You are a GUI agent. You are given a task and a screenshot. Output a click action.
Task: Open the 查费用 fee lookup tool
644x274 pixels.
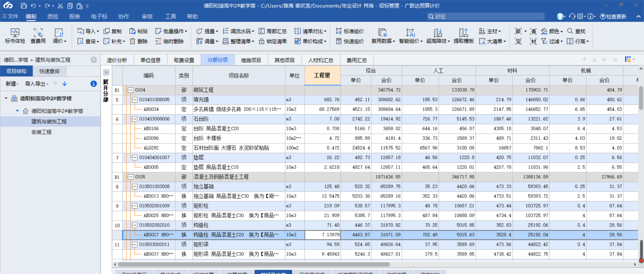tap(38, 36)
